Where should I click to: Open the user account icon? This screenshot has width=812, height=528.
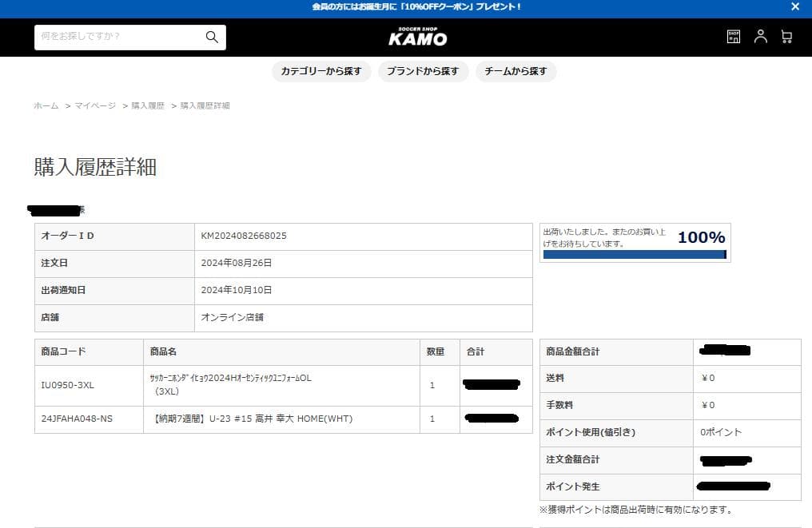coord(760,37)
